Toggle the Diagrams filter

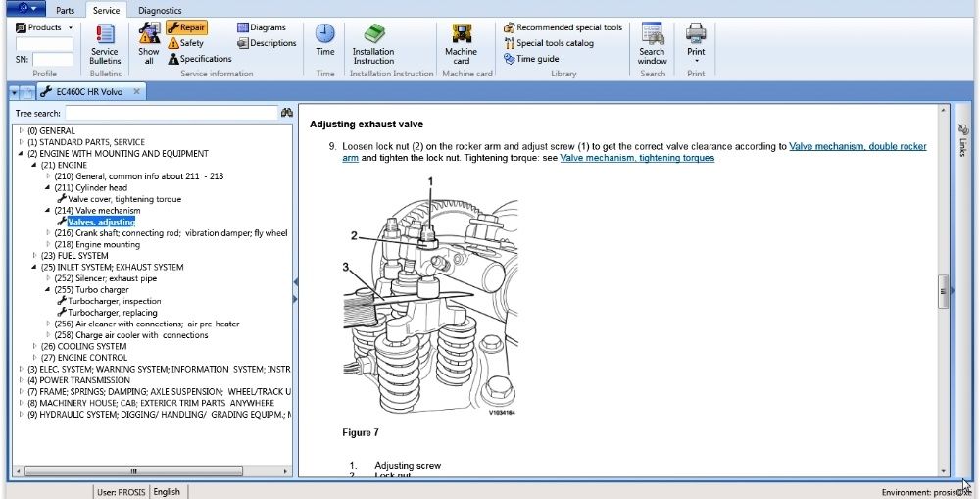[262, 27]
